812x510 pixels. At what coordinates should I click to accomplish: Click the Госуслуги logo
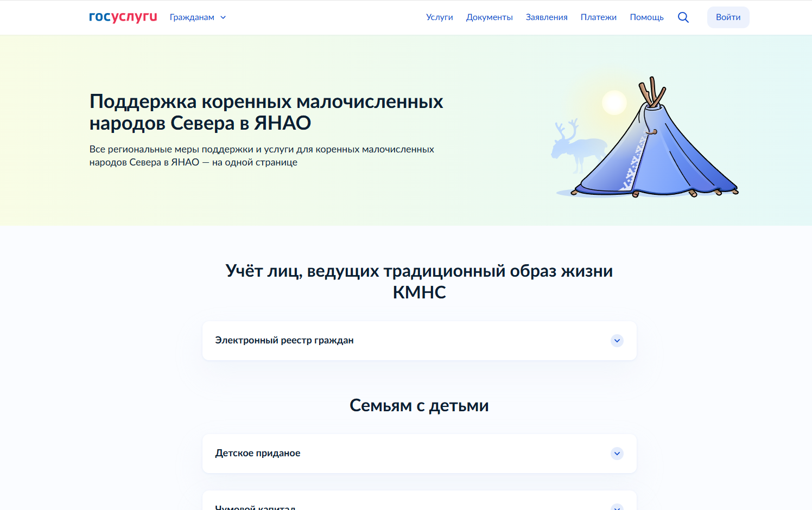(x=123, y=17)
